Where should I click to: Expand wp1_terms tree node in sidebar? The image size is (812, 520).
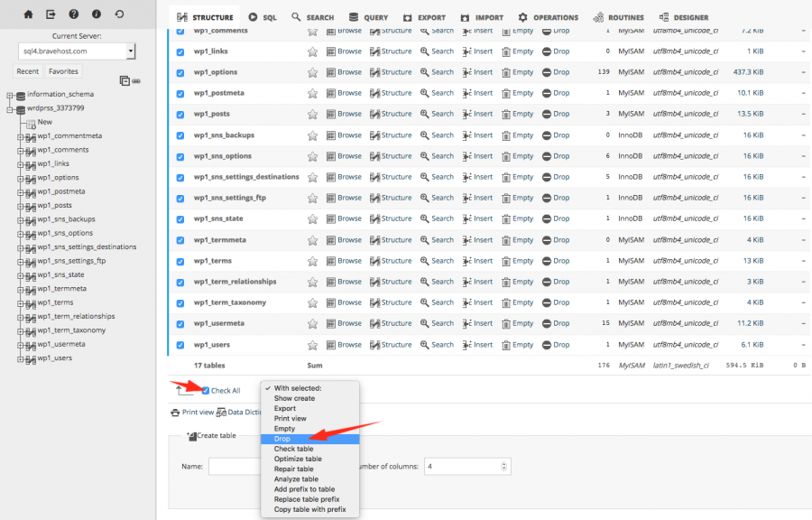click(20, 304)
